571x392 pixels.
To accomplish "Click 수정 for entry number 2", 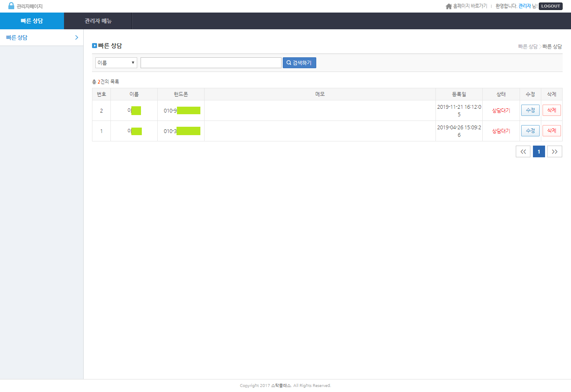I will click(x=530, y=110).
